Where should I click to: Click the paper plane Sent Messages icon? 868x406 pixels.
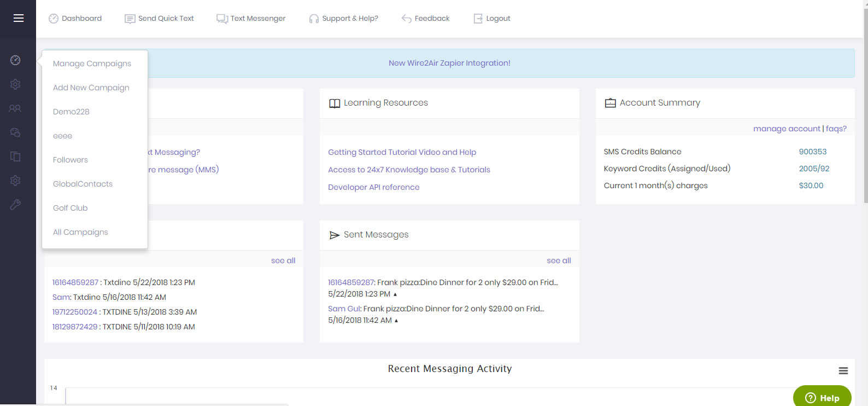[335, 235]
